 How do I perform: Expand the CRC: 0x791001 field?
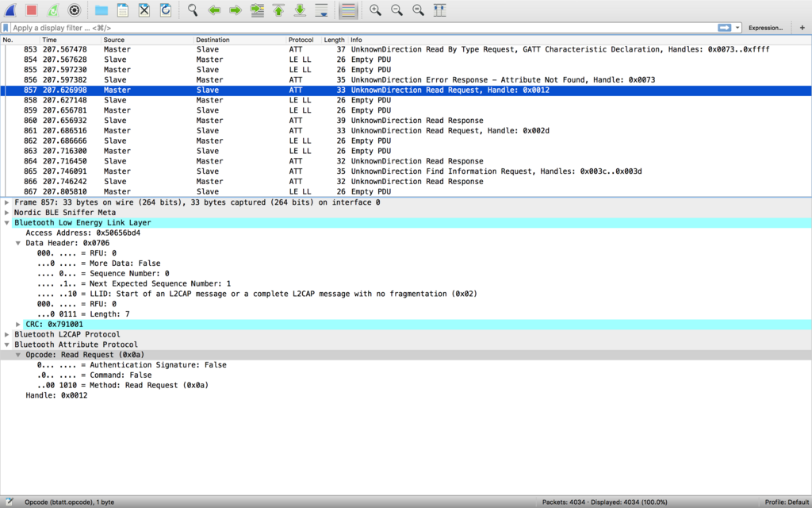pyautogui.click(x=18, y=325)
